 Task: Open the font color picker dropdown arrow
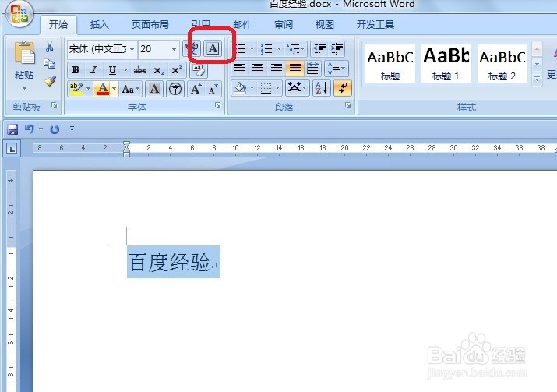[x=115, y=89]
